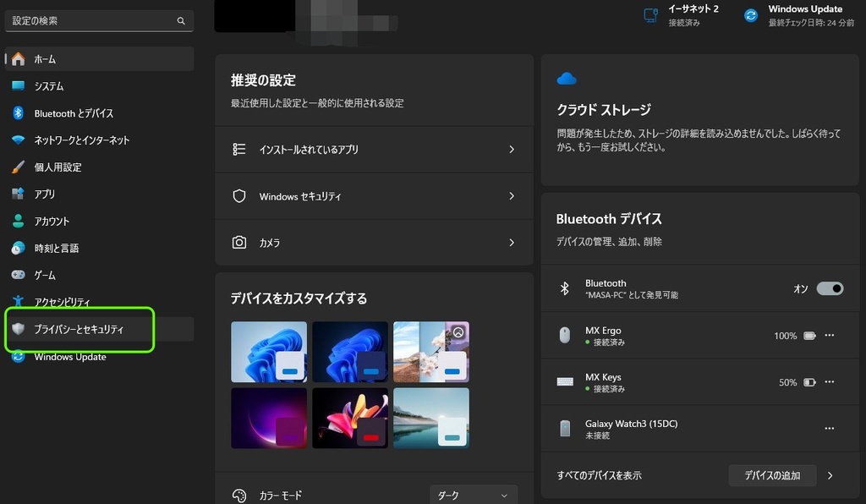Open the Windows セキュリティ row

(x=374, y=196)
